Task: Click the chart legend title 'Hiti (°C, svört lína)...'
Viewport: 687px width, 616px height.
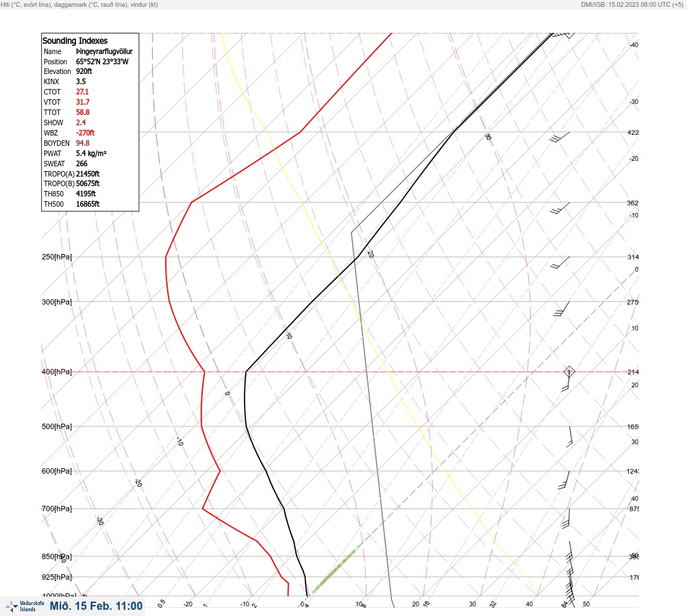Action: pyautogui.click(x=79, y=4)
